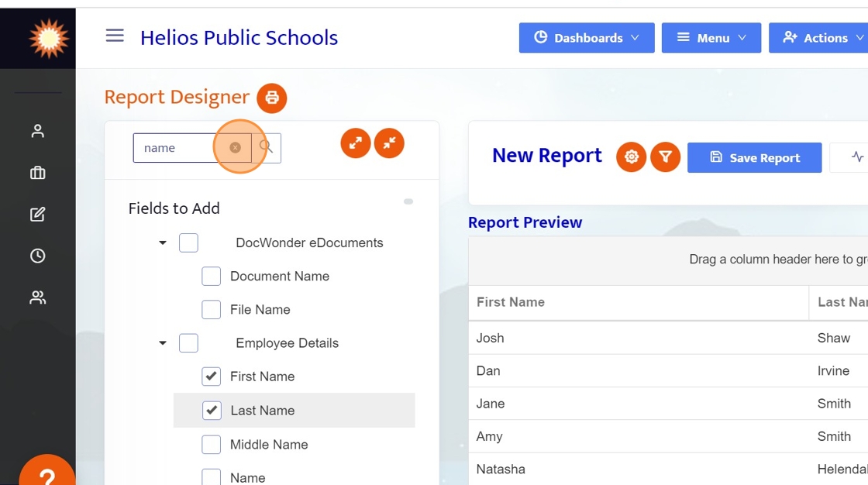This screenshot has width=868, height=485.
Task: Expand all fields with arrows icon
Action: pyautogui.click(x=356, y=143)
